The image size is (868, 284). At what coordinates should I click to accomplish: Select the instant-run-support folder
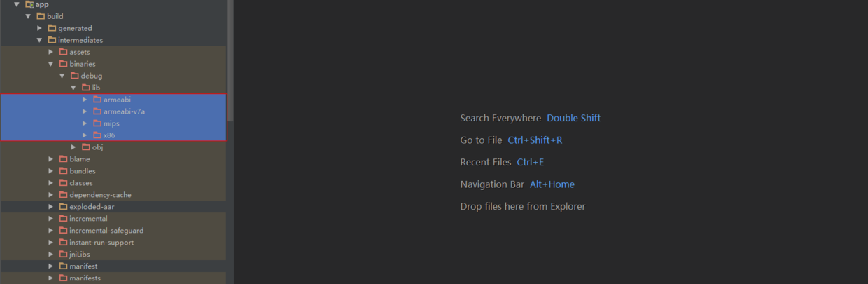click(101, 243)
